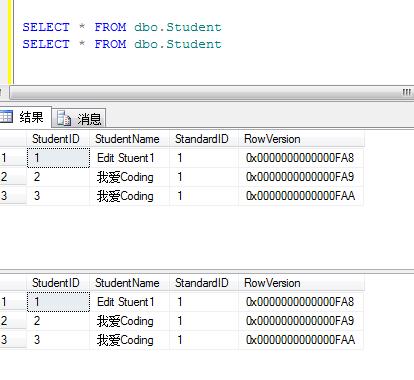Select row header 3 in second result grid
The width and height of the screenshot is (414, 380).
point(13,340)
